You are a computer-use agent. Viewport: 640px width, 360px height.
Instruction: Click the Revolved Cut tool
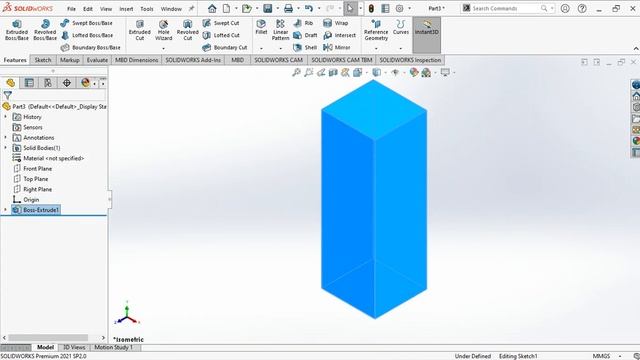tap(187, 30)
